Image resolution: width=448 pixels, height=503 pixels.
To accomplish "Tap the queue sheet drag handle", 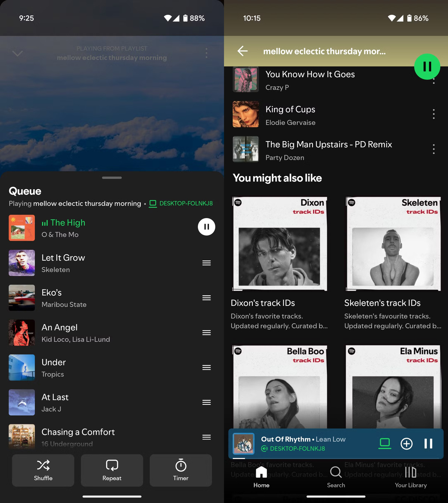I will click(112, 178).
